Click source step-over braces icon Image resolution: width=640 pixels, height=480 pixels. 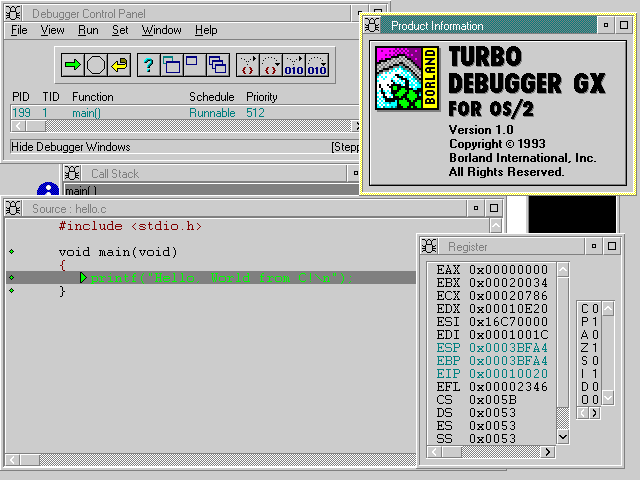coord(271,65)
